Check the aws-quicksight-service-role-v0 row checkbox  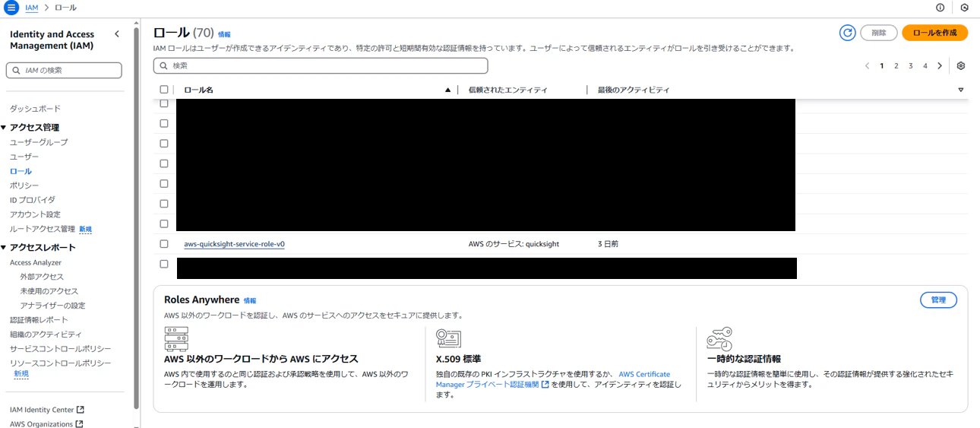(164, 244)
